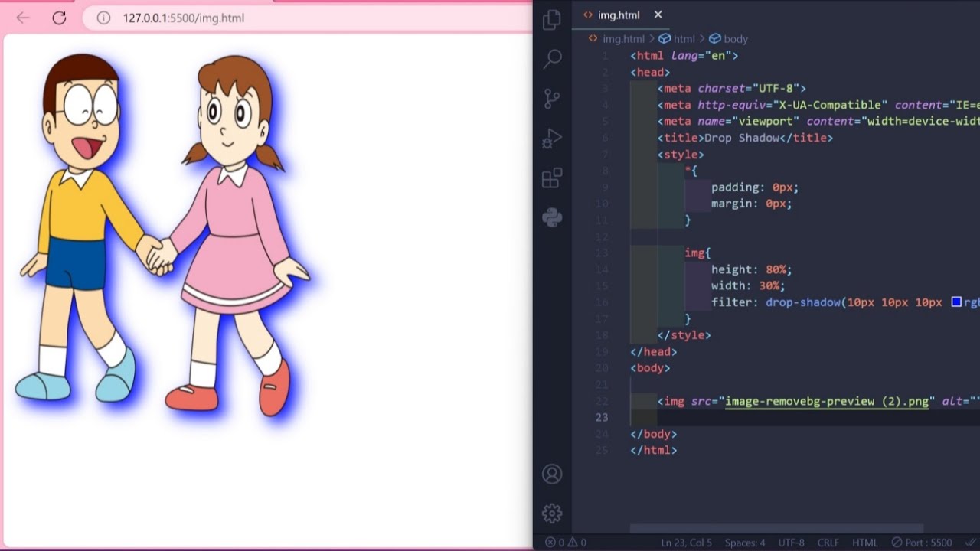Click the 'height: 80%;' code line
980x551 pixels.
point(751,269)
